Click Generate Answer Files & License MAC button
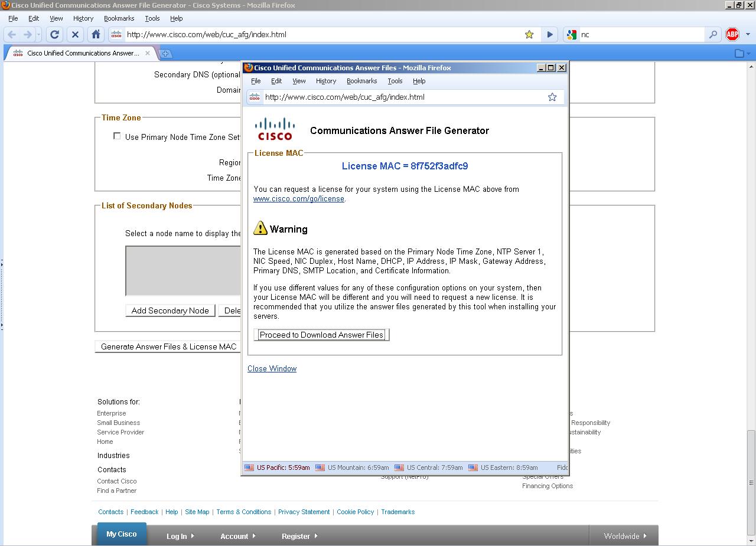The height and width of the screenshot is (546, 756). 168,346
